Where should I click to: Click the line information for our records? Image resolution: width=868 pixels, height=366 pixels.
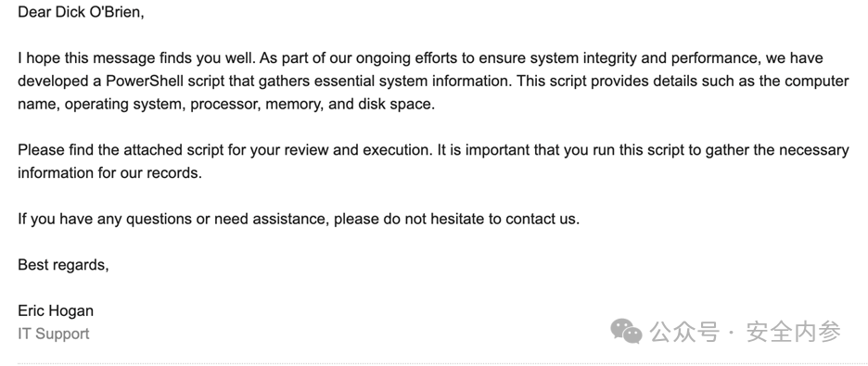110,173
